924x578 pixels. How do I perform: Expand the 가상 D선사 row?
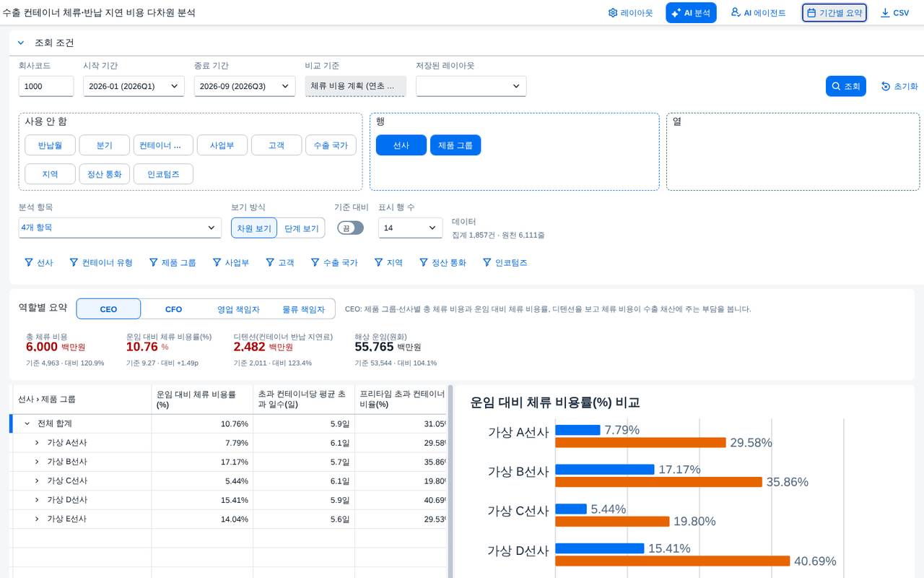coord(37,500)
